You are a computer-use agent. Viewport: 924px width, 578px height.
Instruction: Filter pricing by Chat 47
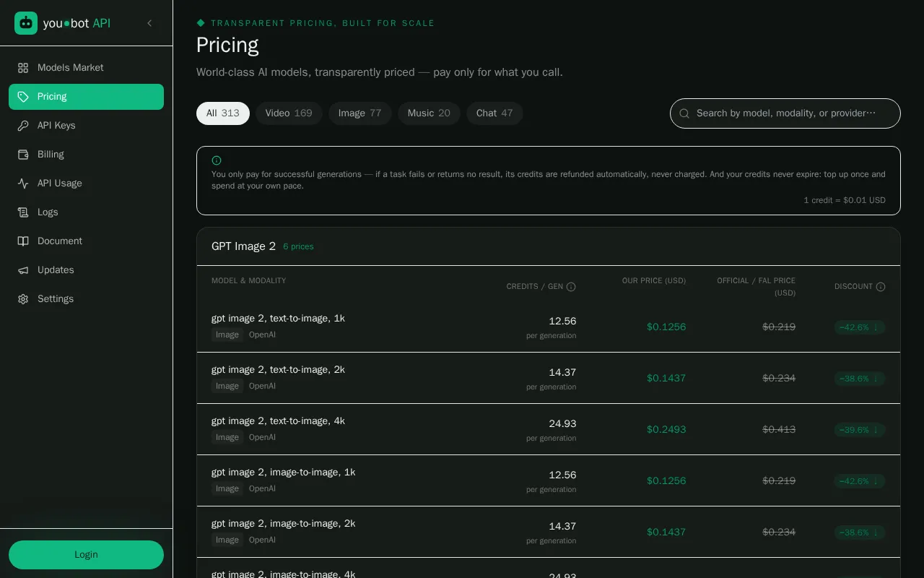point(494,113)
